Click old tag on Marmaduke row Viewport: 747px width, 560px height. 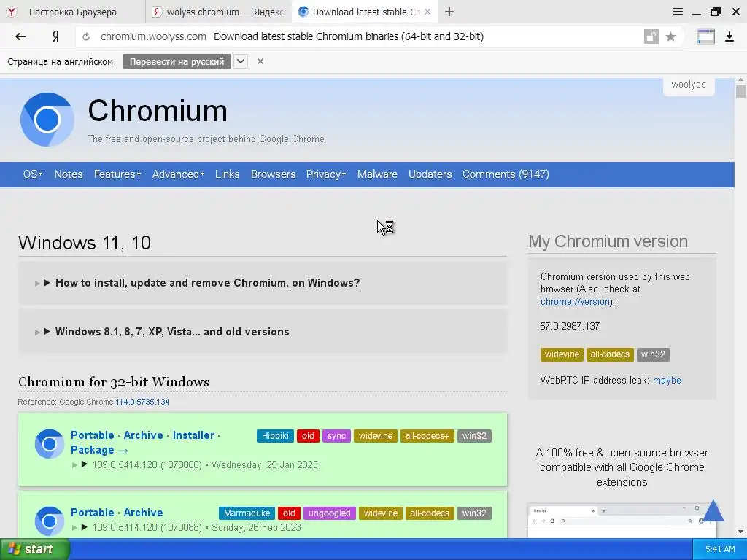pyautogui.click(x=289, y=513)
